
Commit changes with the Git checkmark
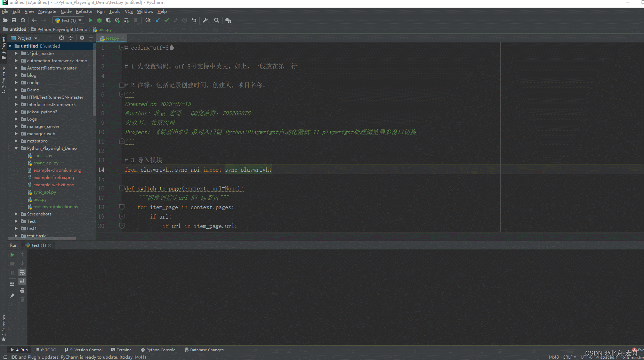[x=167, y=20]
